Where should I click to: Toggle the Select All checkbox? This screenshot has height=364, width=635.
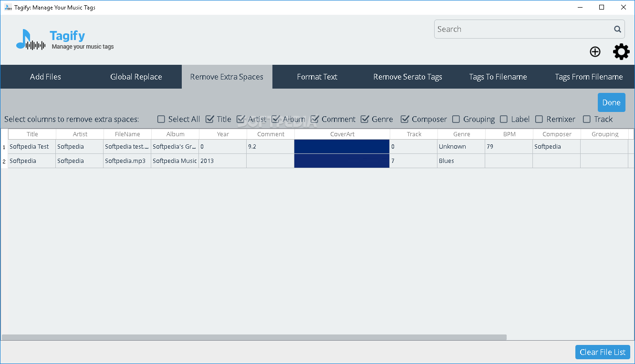tap(161, 119)
